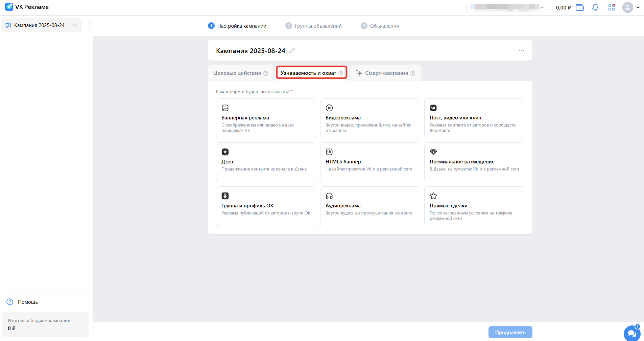Open the support chat bubble
644x341 pixels.
tap(631, 333)
